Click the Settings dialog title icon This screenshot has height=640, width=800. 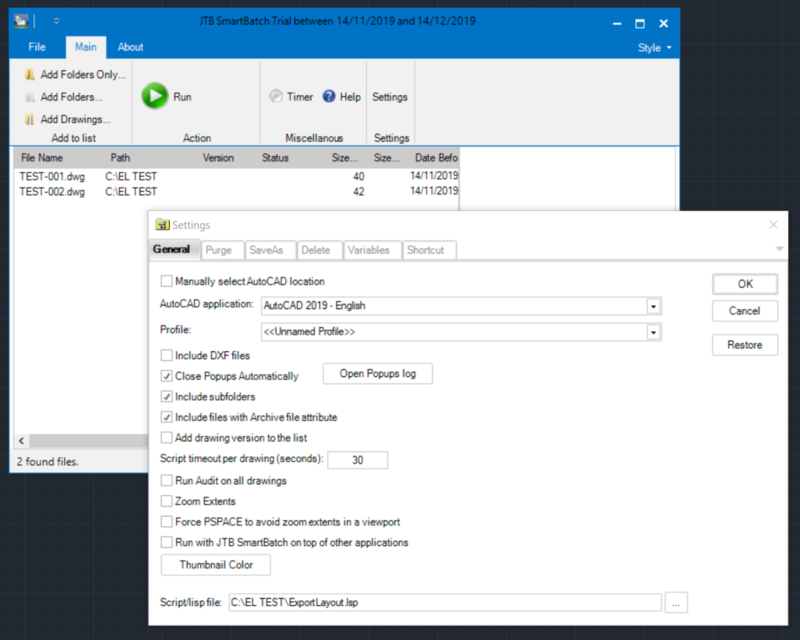click(x=161, y=225)
